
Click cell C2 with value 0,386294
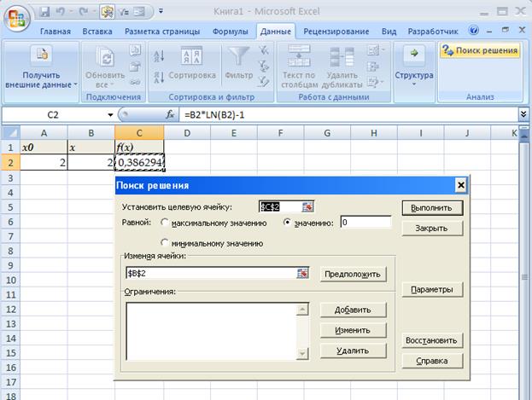coord(139,162)
